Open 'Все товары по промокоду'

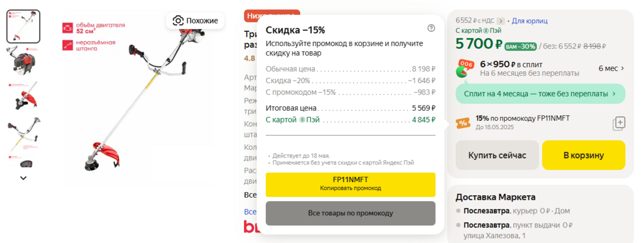[x=350, y=213]
